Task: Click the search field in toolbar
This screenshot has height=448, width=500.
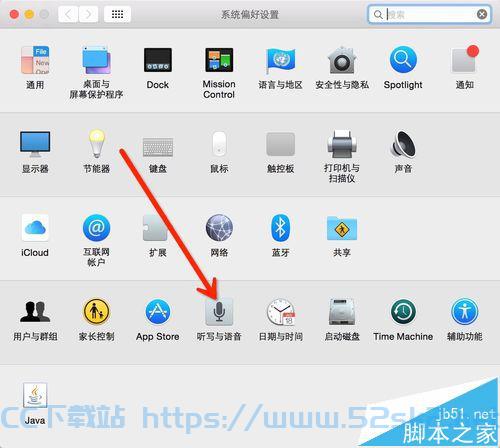Action: [x=429, y=14]
